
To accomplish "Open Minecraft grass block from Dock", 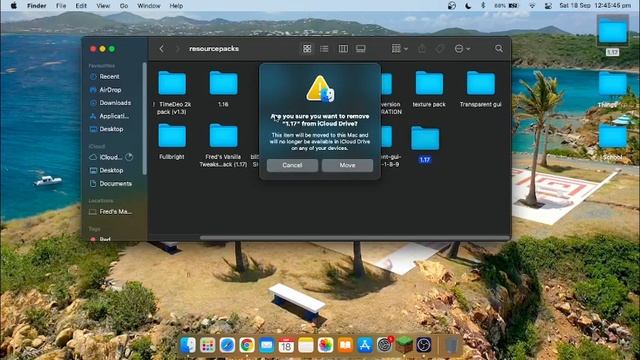I will 404,345.
